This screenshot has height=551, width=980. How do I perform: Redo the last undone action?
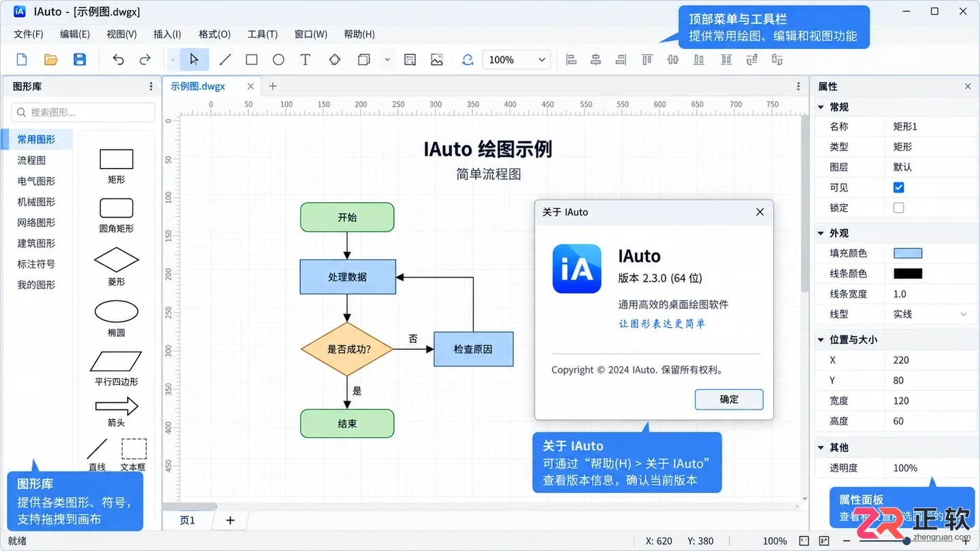tap(145, 60)
